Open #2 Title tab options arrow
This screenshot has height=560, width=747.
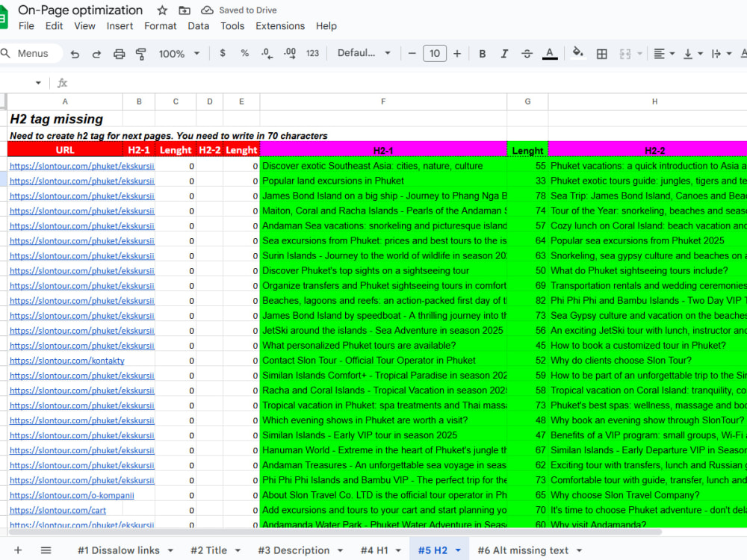(x=238, y=550)
